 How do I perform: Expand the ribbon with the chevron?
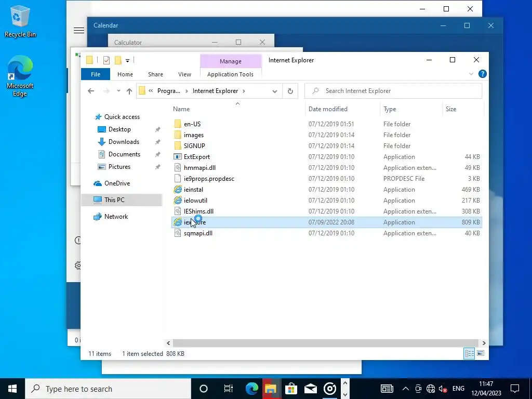(x=471, y=74)
